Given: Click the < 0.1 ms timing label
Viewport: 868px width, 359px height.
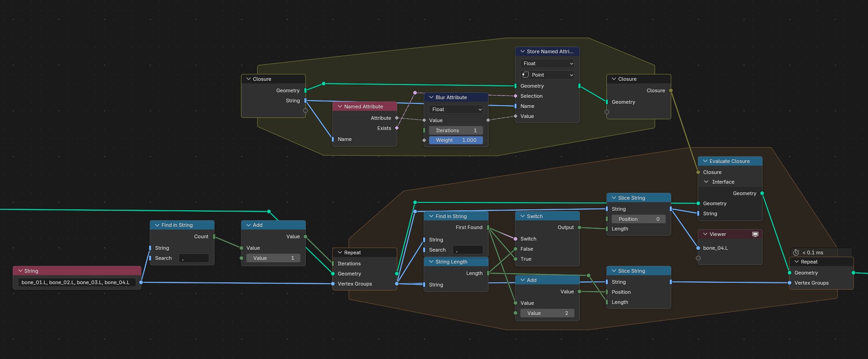Looking at the screenshot, I should pyautogui.click(x=812, y=252).
